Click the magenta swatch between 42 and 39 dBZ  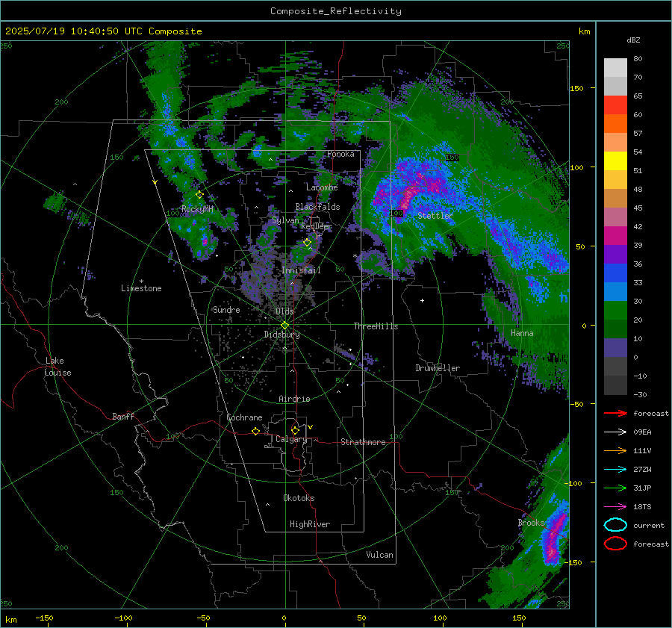[x=615, y=236]
